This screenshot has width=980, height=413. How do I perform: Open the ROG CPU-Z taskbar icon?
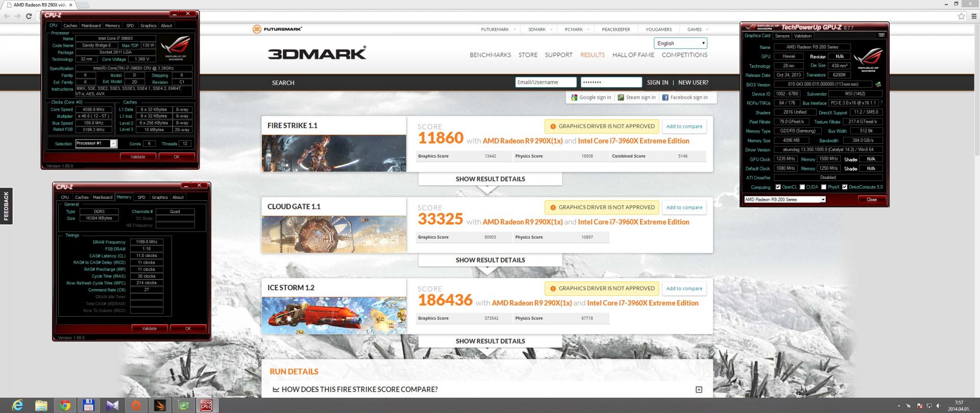[x=206, y=405]
